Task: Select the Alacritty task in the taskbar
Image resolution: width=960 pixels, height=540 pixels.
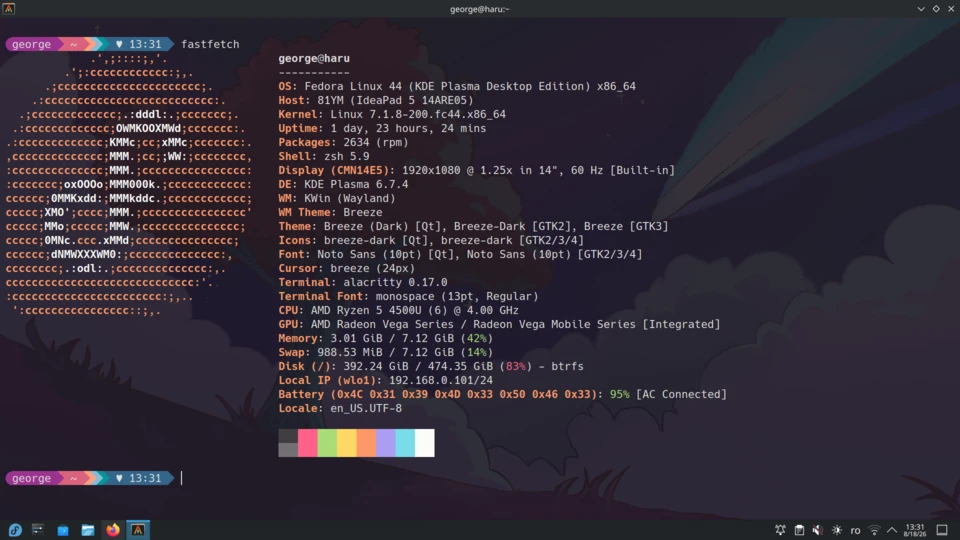Action: [x=138, y=530]
